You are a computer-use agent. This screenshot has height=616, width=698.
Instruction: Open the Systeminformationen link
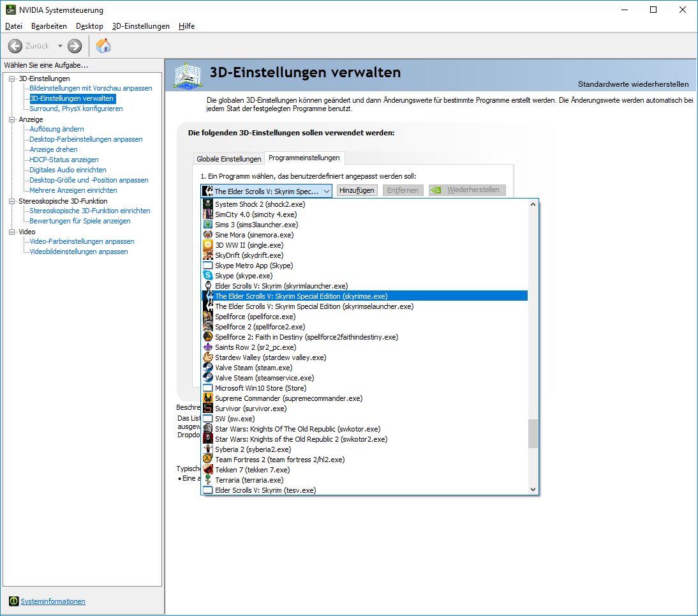pyautogui.click(x=53, y=601)
